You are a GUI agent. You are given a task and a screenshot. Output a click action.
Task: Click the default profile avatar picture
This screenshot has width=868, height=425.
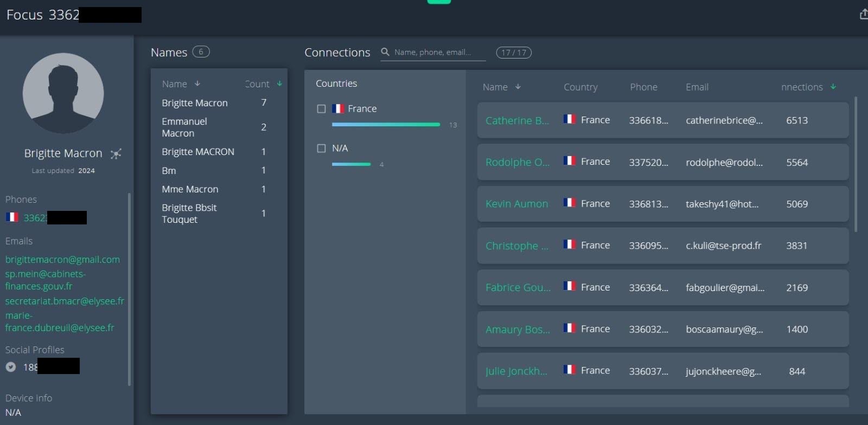tap(63, 93)
